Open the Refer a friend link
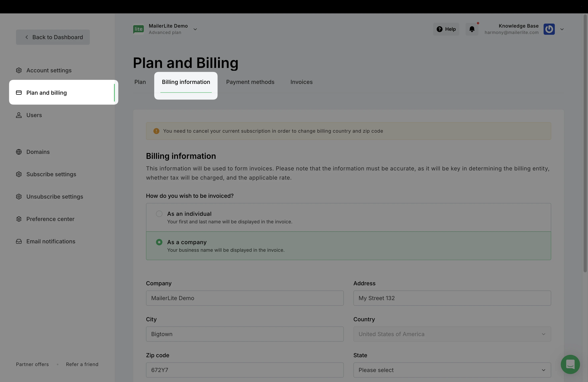 pyautogui.click(x=82, y=364)
